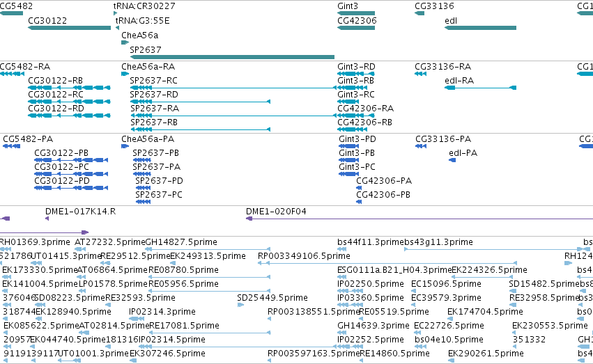Screen dimensions: 593x364
Task: Select the purple DME1-020F04 clone line
Action: pos(419,219)
